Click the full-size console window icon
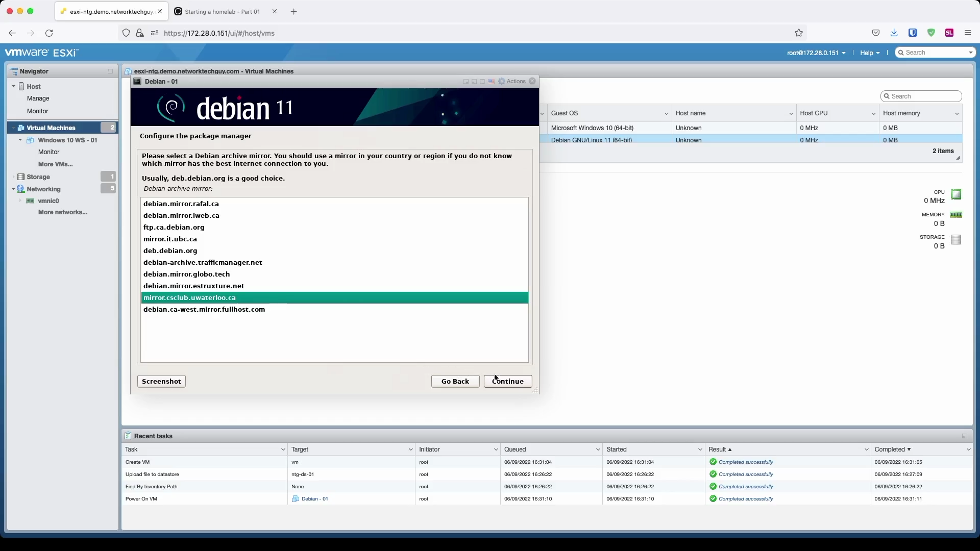The width and height of the screenshot is (980, 551). [482, 82]
